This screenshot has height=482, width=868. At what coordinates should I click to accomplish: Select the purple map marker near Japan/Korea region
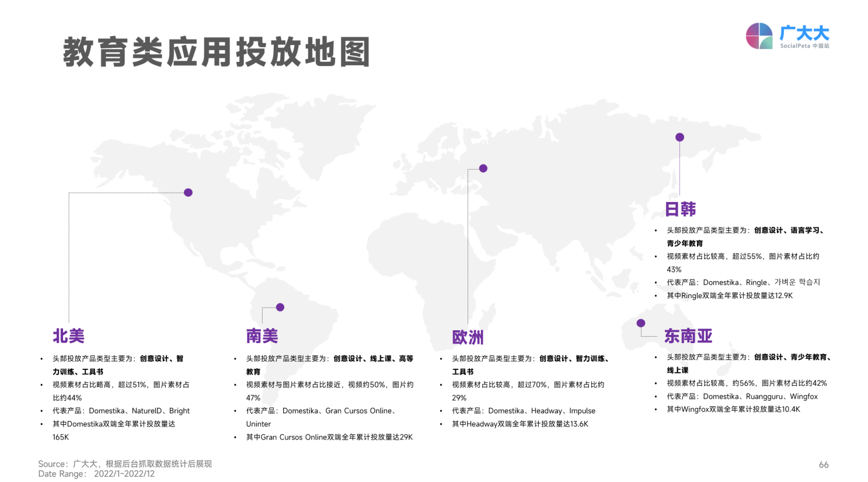pyautogui.click(x=679, y=137)
